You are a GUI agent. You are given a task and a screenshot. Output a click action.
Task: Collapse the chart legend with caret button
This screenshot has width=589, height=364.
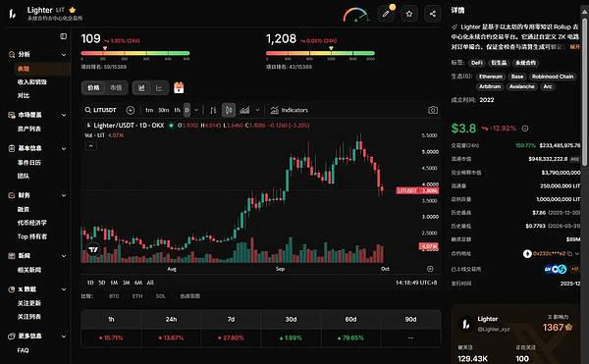pyautogui.click(x=90, y=146)
